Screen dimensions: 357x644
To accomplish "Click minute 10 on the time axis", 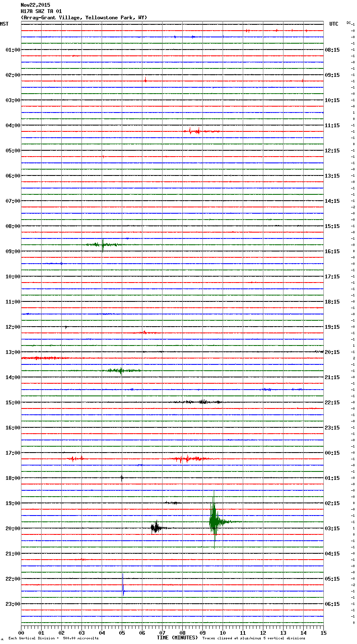I will click(x=223, y=633).
